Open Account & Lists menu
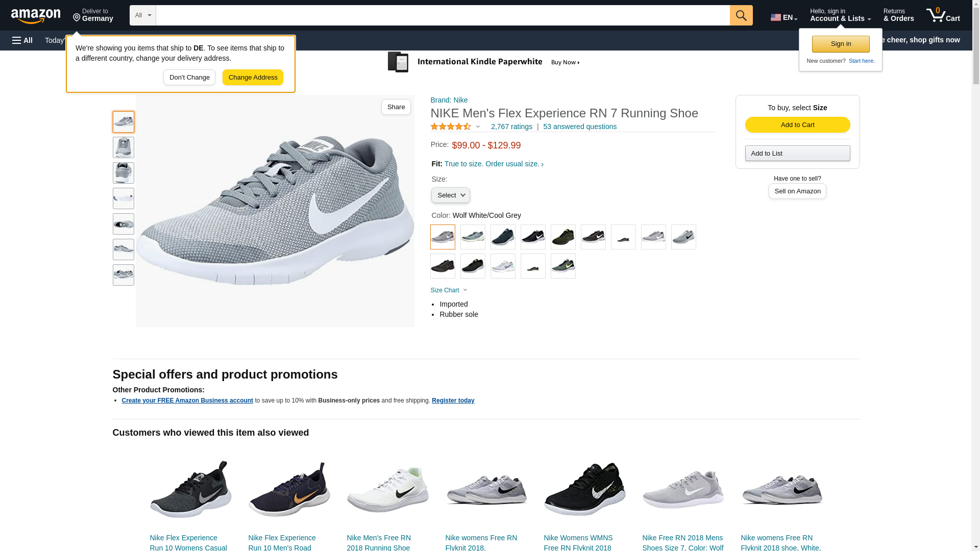The image size is (980, 551). [840, 15]
